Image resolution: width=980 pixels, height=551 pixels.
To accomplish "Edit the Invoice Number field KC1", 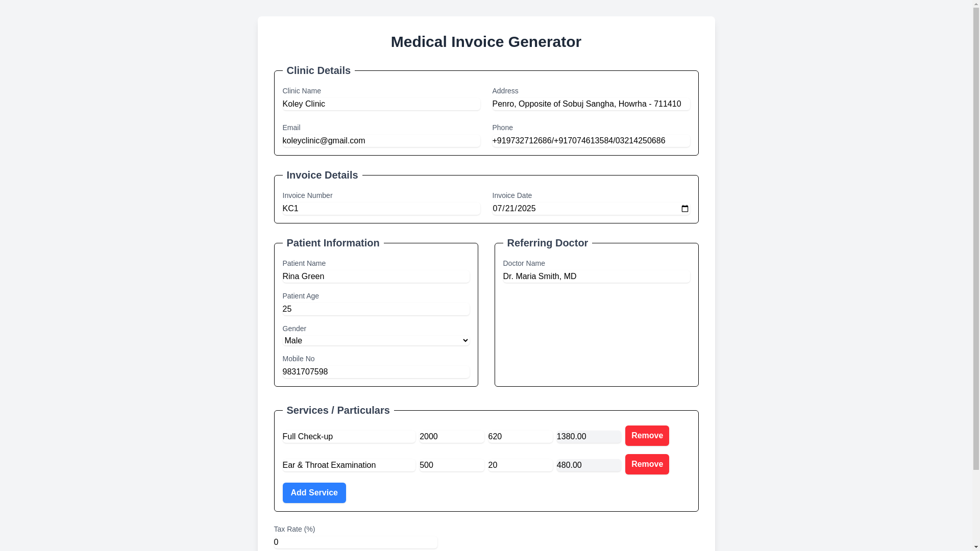I will [x=381, y=209].
